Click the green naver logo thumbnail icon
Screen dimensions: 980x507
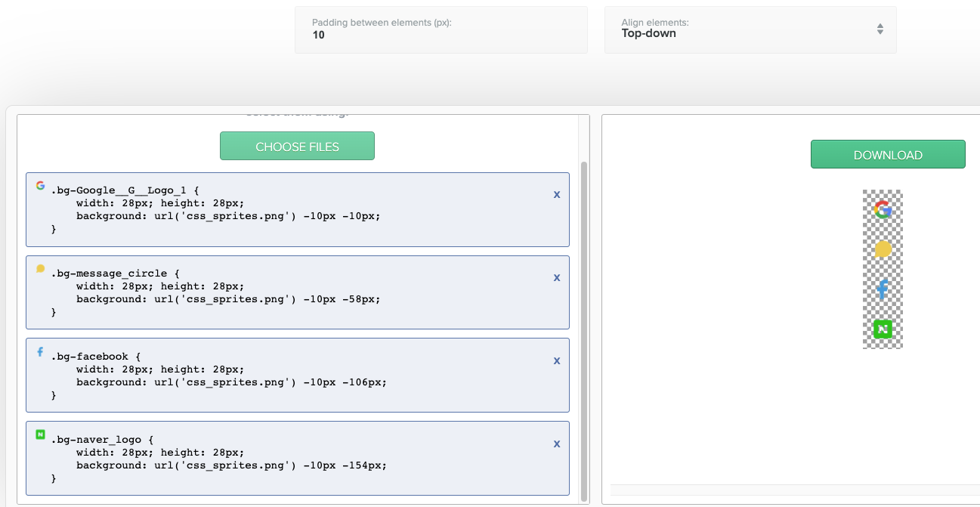click(40, 434)
